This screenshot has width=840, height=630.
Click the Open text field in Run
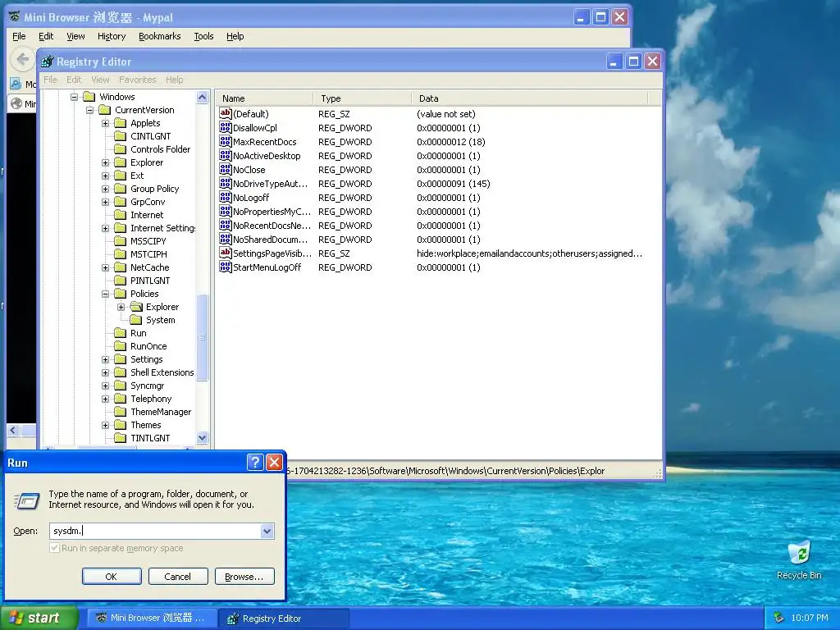[155, 531]
